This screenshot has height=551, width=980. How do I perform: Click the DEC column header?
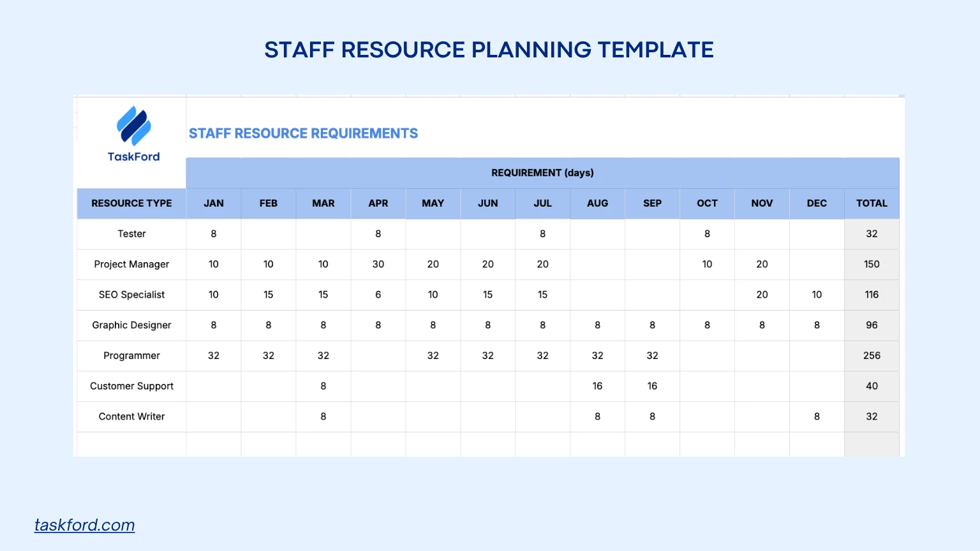(817, 203)
